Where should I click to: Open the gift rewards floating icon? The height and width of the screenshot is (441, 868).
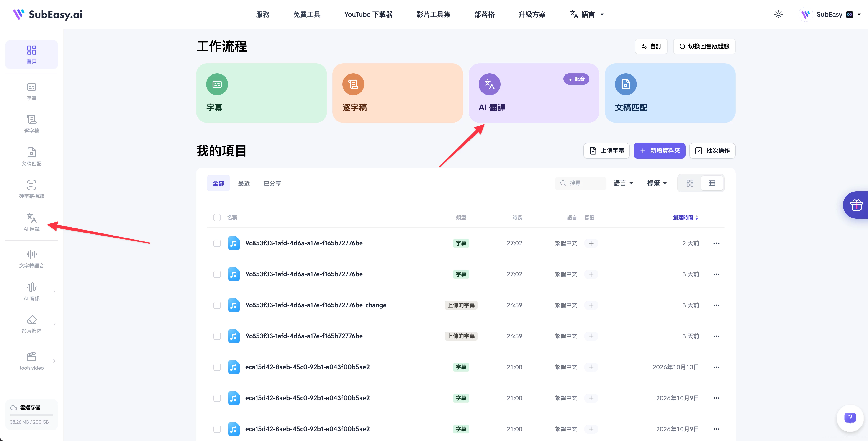tap(856, 205)
